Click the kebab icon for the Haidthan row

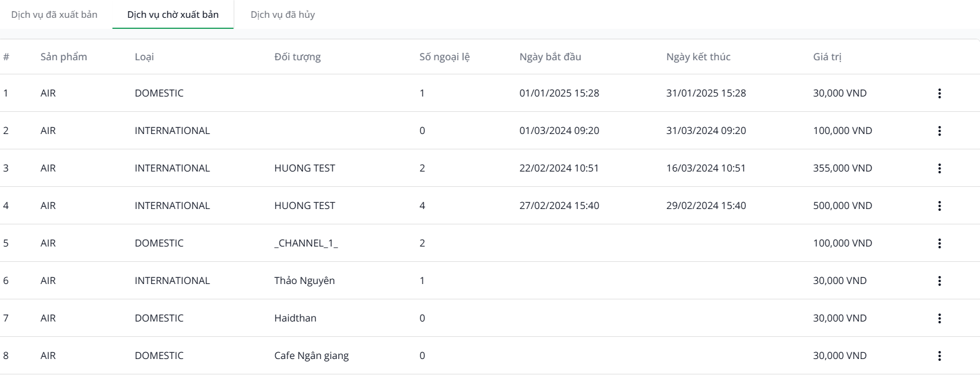[939, 318]
